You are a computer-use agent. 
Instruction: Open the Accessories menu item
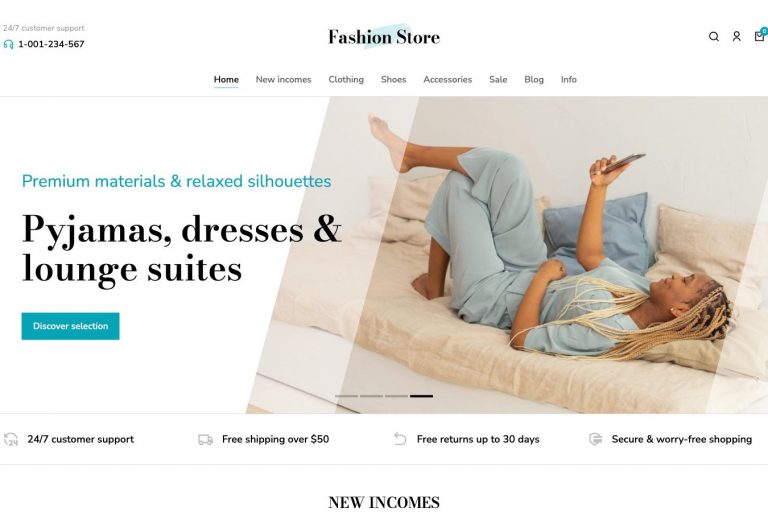[447, 79]
